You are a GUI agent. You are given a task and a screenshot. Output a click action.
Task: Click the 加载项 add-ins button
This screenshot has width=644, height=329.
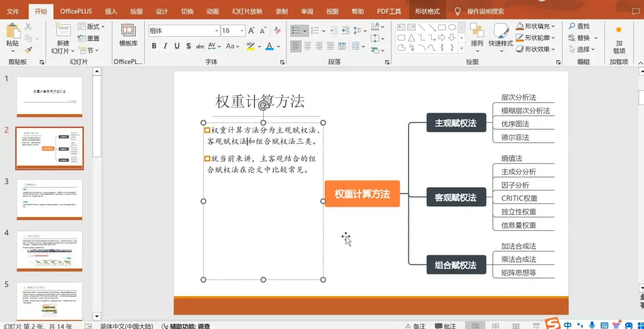click(x=619, y=40)
